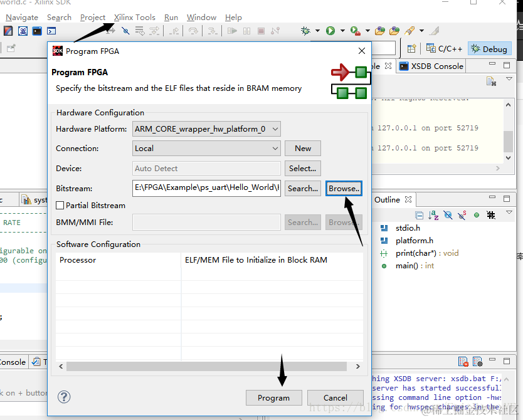Minimize the XSDB Console panel

point(492,64)
